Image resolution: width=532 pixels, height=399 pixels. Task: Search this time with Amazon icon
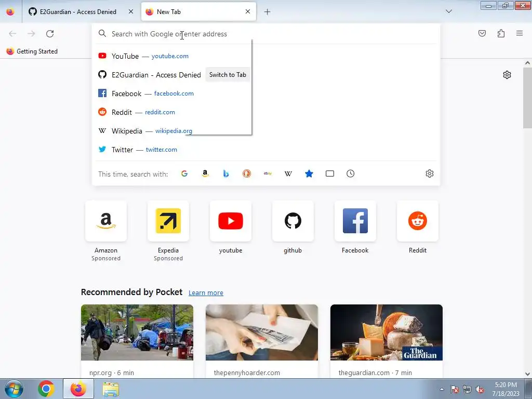click(205, 174)
